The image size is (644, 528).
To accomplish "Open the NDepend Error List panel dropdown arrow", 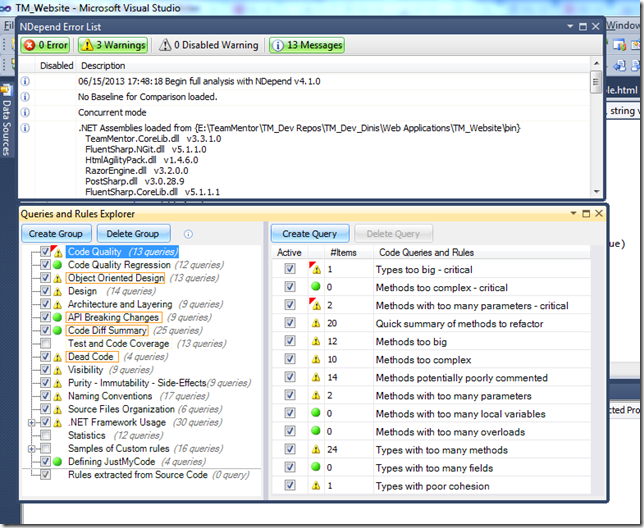I will (570, 26).
